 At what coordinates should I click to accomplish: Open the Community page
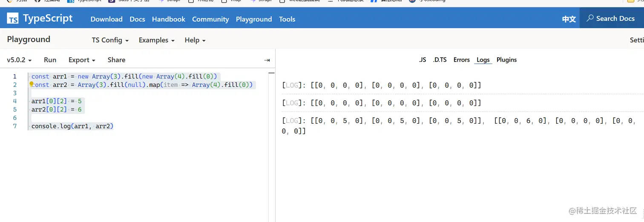(210, 19)
